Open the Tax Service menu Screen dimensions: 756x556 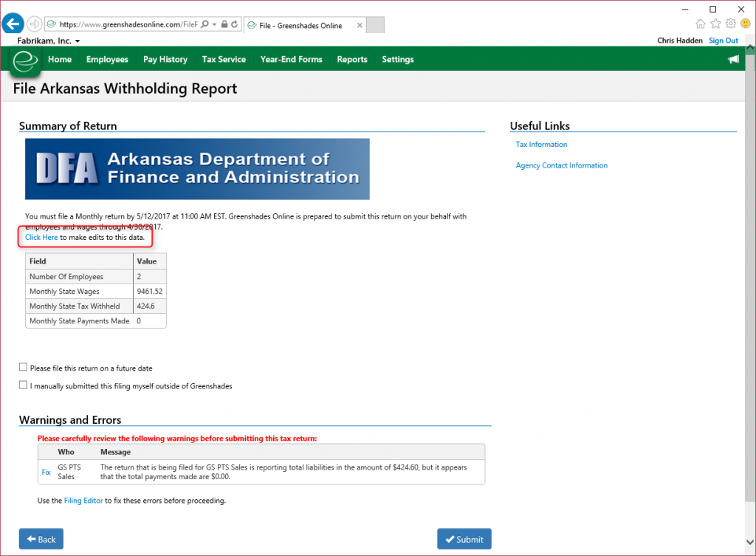(224, 59)
